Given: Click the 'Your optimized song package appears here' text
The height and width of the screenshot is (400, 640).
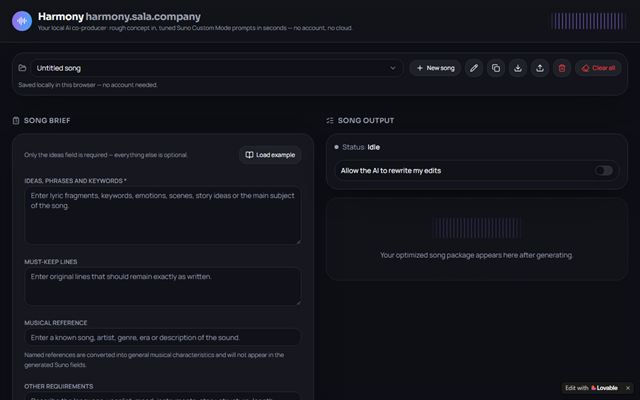Looking at the screenshot, I should click(x=476, y=255).
